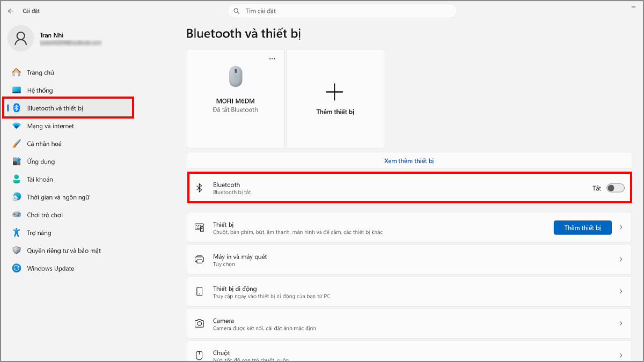Select Trợ năng in the sidebar
644x362 pixels.
69,233
